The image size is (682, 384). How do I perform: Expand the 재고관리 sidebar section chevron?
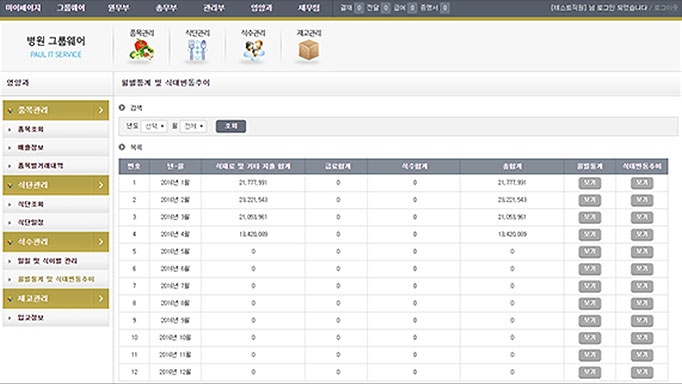(101, 299)
